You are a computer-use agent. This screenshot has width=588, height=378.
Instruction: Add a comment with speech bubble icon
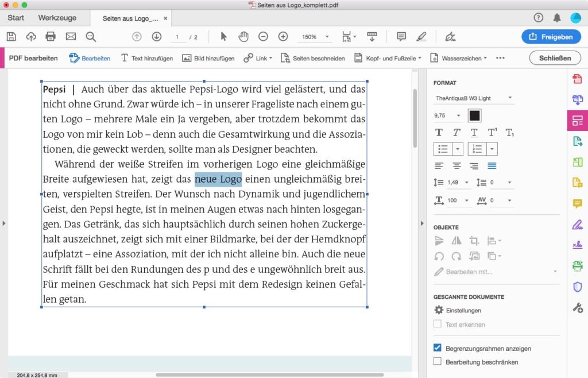(x=401, y=37)
